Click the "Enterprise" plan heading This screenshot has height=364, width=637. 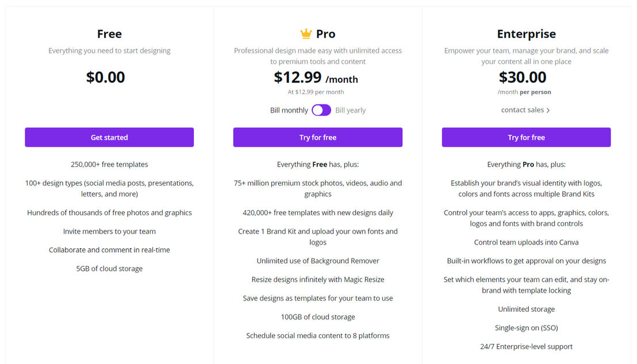(x=526, y=34)
